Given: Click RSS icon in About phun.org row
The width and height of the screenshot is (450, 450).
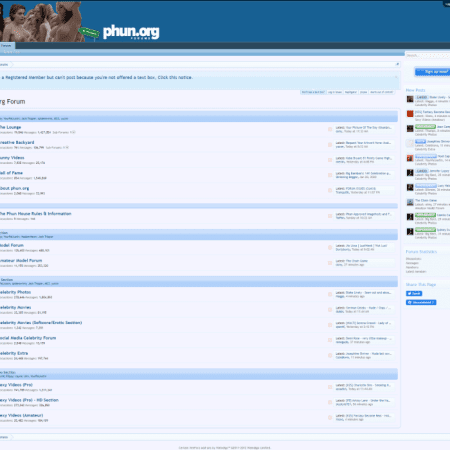Looking at the screenshot, I should 330,190.
